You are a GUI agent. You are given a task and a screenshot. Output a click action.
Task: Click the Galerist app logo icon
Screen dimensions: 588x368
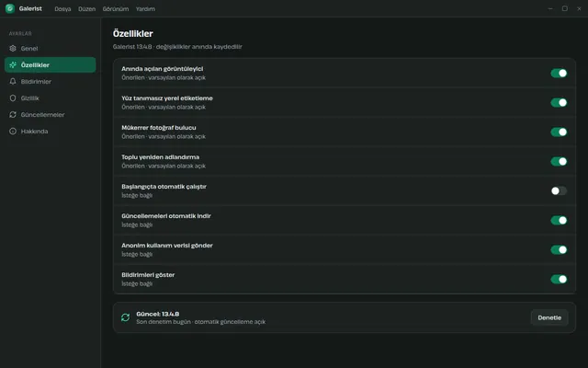pyautogui.click(x=10, y=8)
